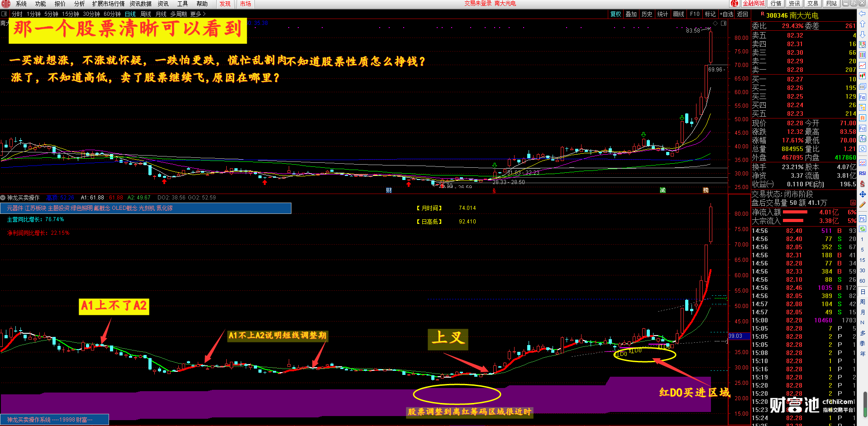Click the 大宗流入 red bar
This screenshot has width=868, height=426.
point(793,221)
